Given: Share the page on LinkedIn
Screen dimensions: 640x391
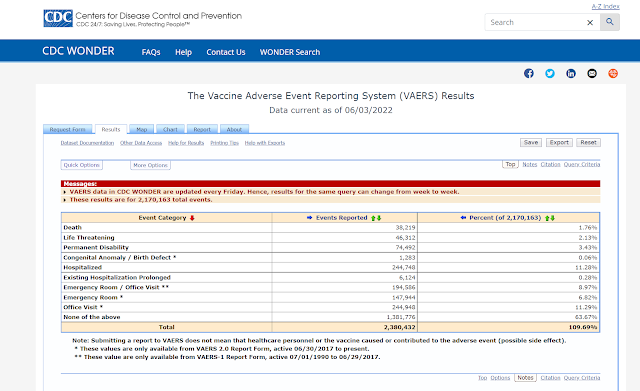Looking at the screenshot, I should coord(571,73).
